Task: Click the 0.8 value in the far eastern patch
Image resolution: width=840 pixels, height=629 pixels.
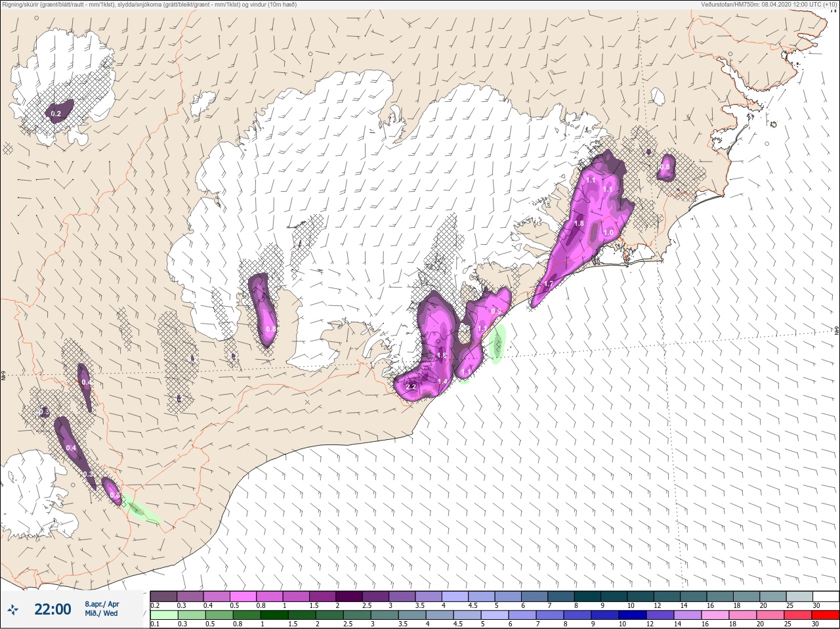Action: tap(665, 167)
